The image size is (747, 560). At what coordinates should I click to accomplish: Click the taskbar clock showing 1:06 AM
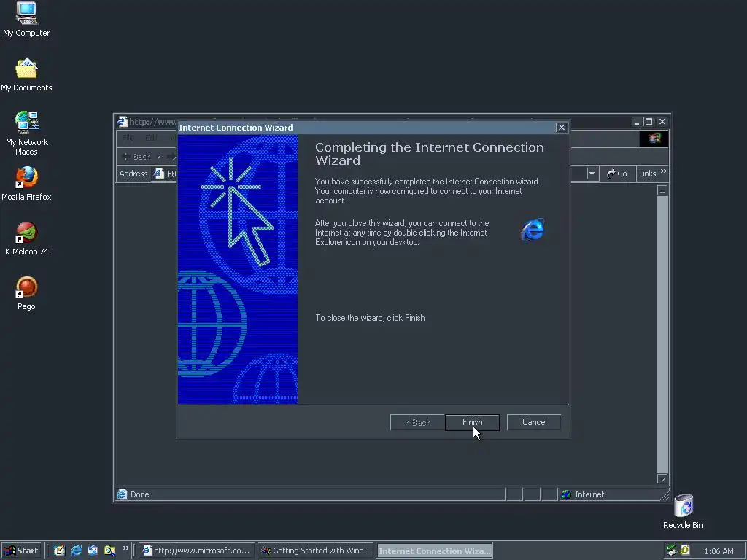click(x=719, y=551)
